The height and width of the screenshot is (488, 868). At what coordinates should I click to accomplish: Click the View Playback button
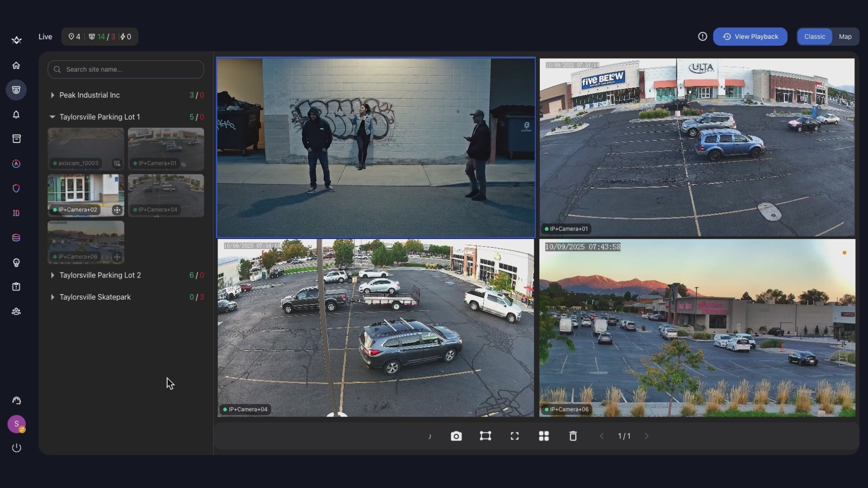(750, 37)
